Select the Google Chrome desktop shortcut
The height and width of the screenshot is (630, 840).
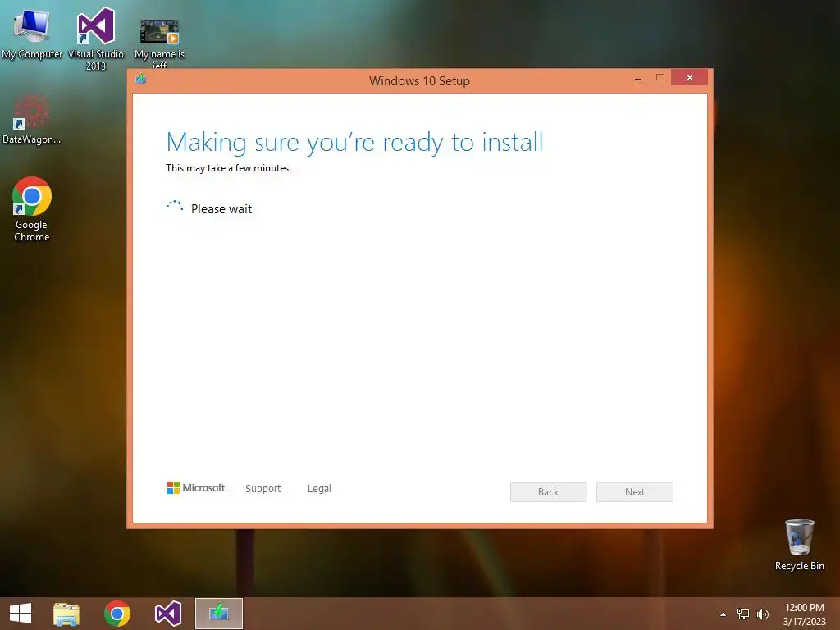[x=32, y=209]
